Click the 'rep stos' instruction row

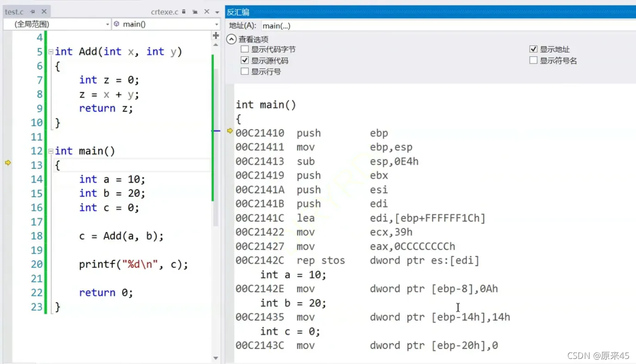point(358,260)
